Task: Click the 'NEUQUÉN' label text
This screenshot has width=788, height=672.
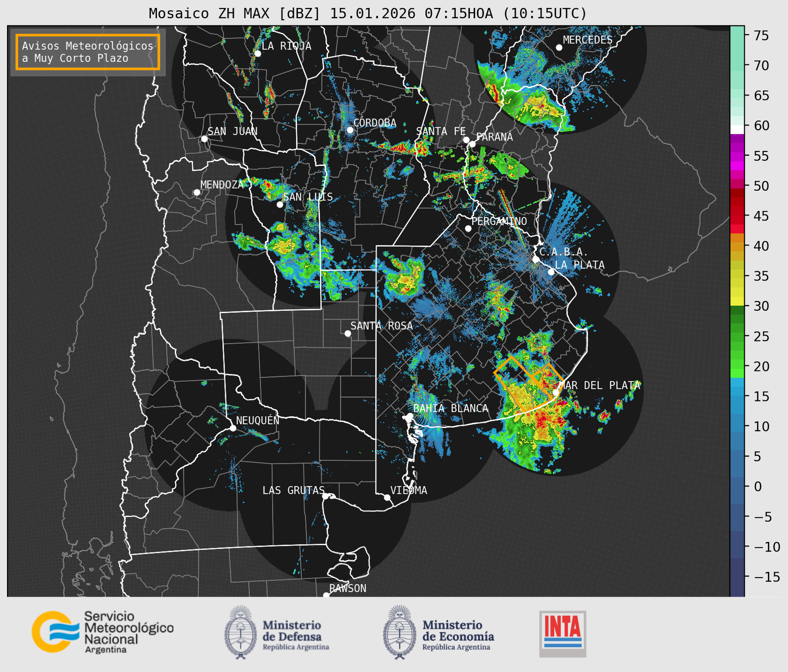Action: tap(257, 420)
